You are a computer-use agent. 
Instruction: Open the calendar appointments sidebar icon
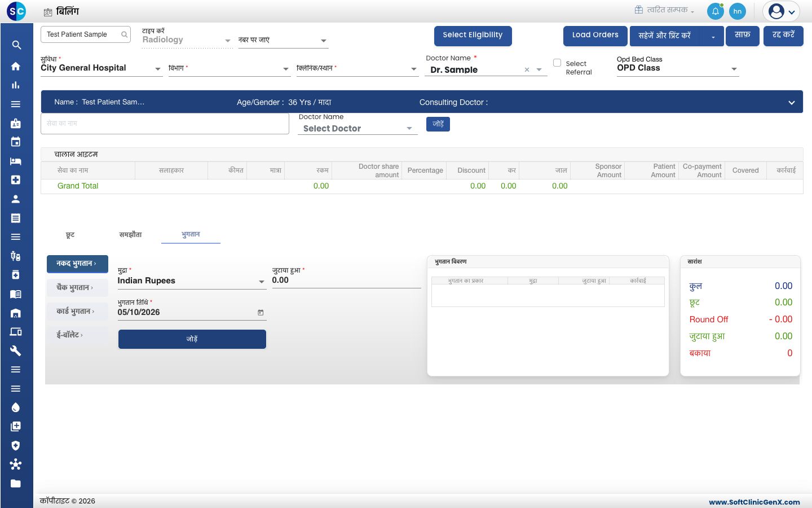click(16, 142)
